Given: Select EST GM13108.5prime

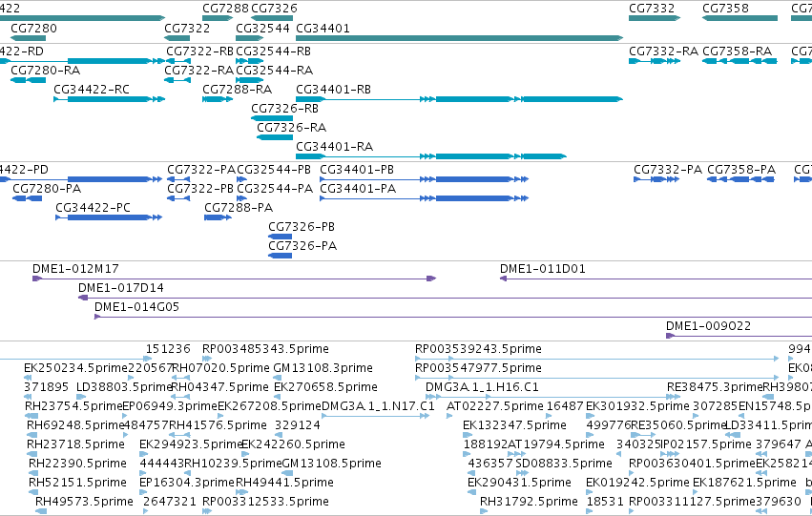Looking at the screenshot, I should [x=285, y=472].
